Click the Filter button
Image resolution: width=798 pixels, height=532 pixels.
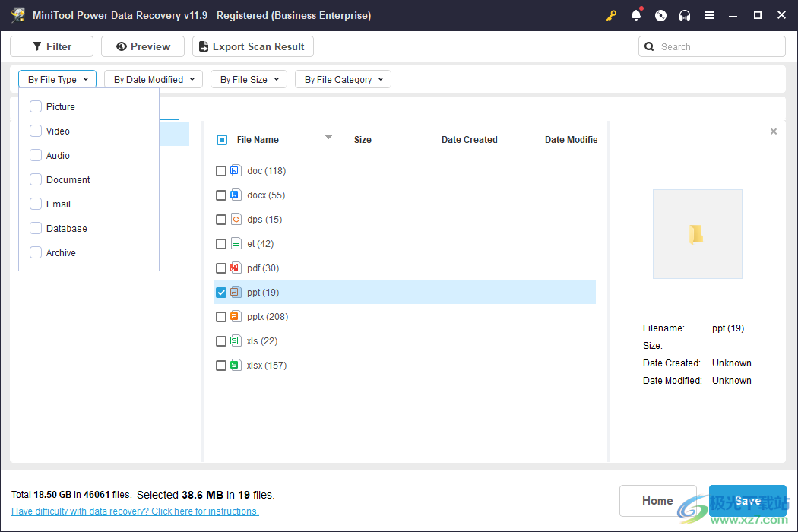pyautogui.click(x=52, y=46)
